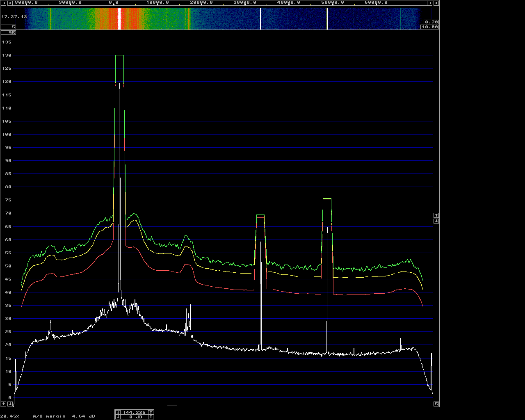This screenshot has width=525, height=420.
Task: Click the 20.45% readout in the status line
Action: [9, 416]
